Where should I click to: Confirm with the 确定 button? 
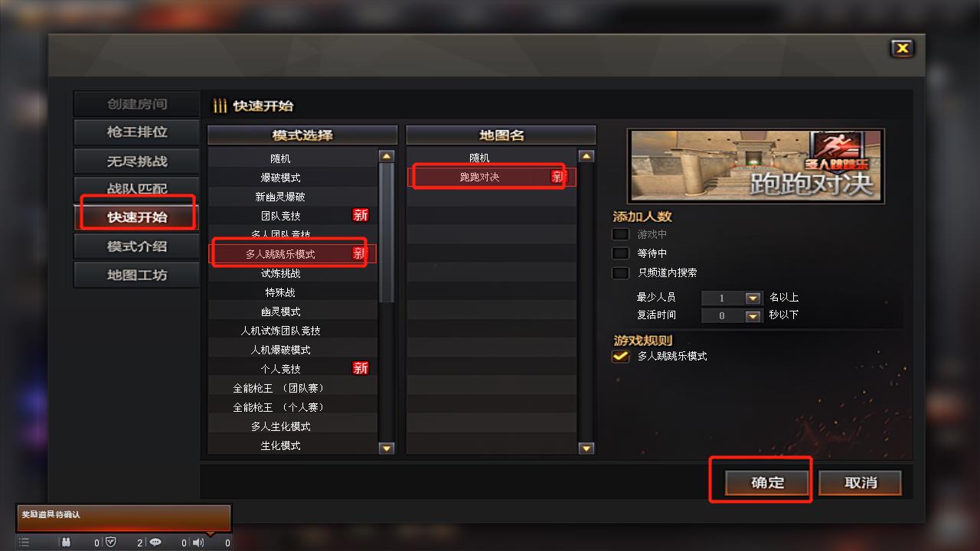point(767,483)
